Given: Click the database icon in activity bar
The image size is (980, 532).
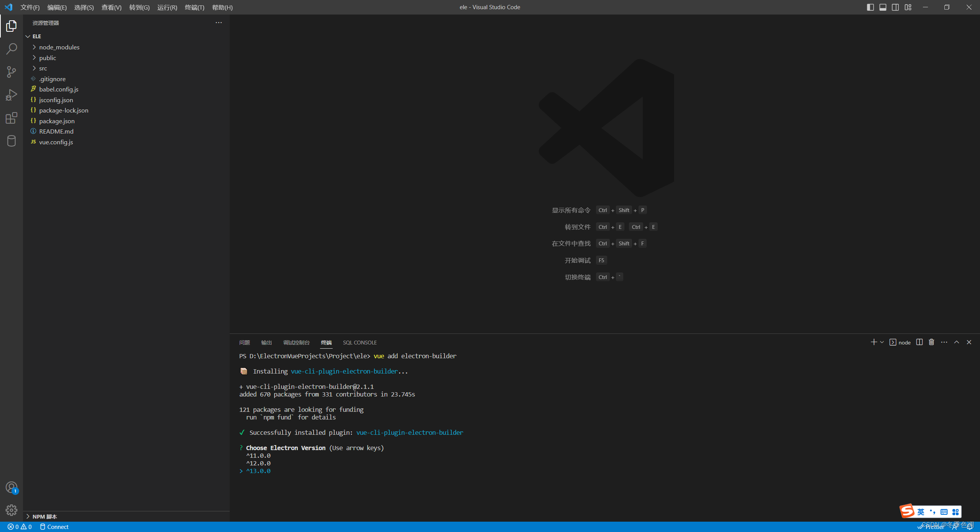Looking at the screenshot, I should pos(11,140).
